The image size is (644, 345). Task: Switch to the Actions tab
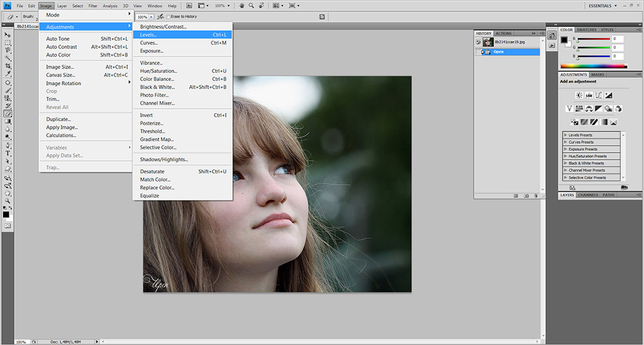pos(504,34)
